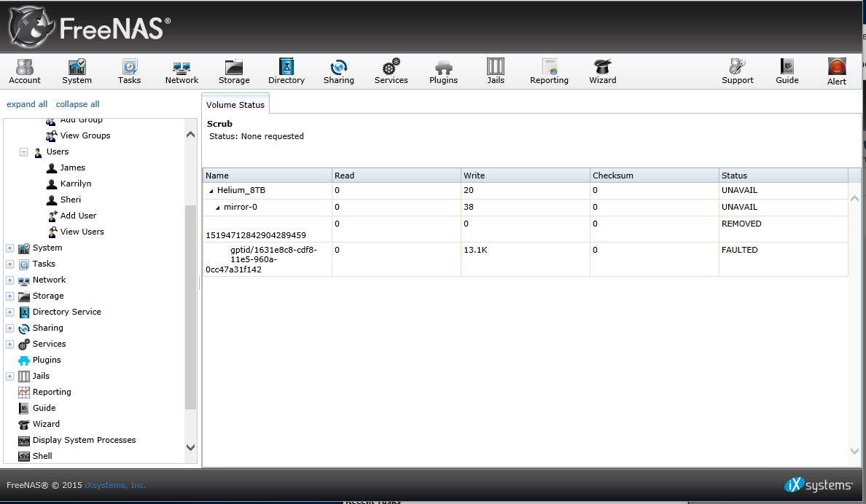Select user Sheri in the tree
Screen dimensions: 866x504
(70, 200)
